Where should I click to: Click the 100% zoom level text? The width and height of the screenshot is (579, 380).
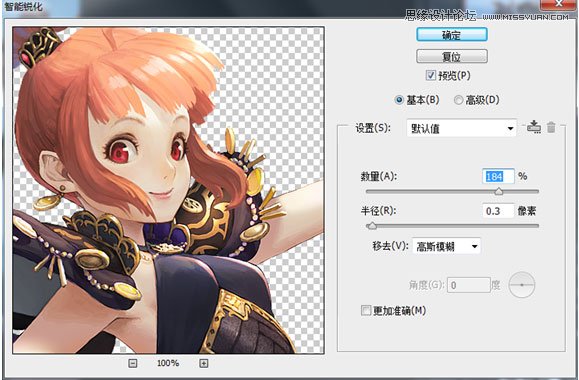[168, 363]
